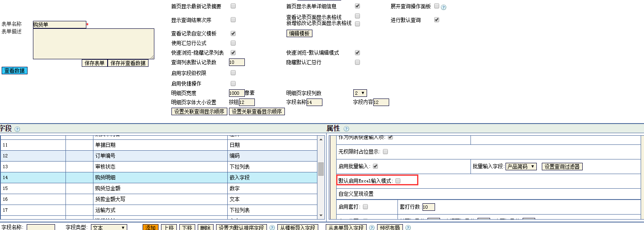Focus 字段名称 font size input showing 14
Viewport: 644px width, 230px height.
click(x=314, y=102)
